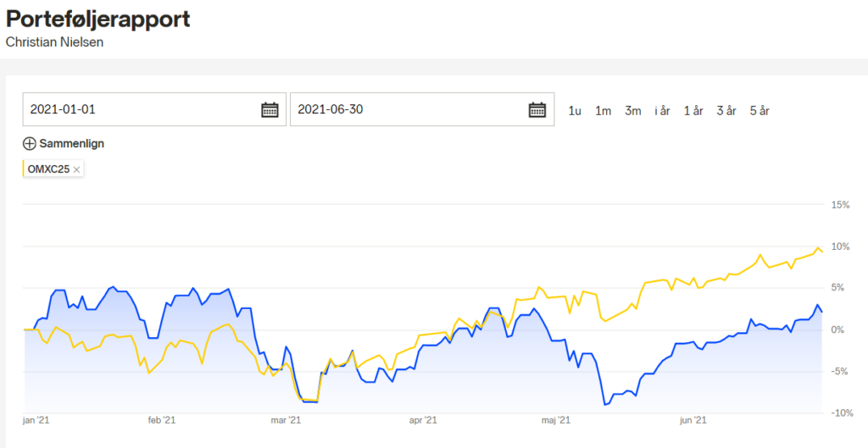Open the end date calendar picker icon
Image resolution: width=868 pixels, height=448 pixels.
(x=537, y=109)
